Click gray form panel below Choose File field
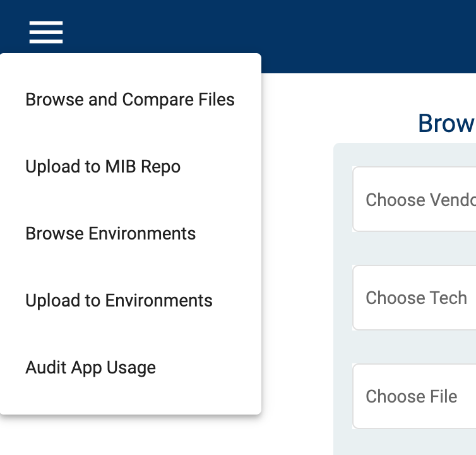The height and width of the screenshot is (455, 476). click(404, 442)
